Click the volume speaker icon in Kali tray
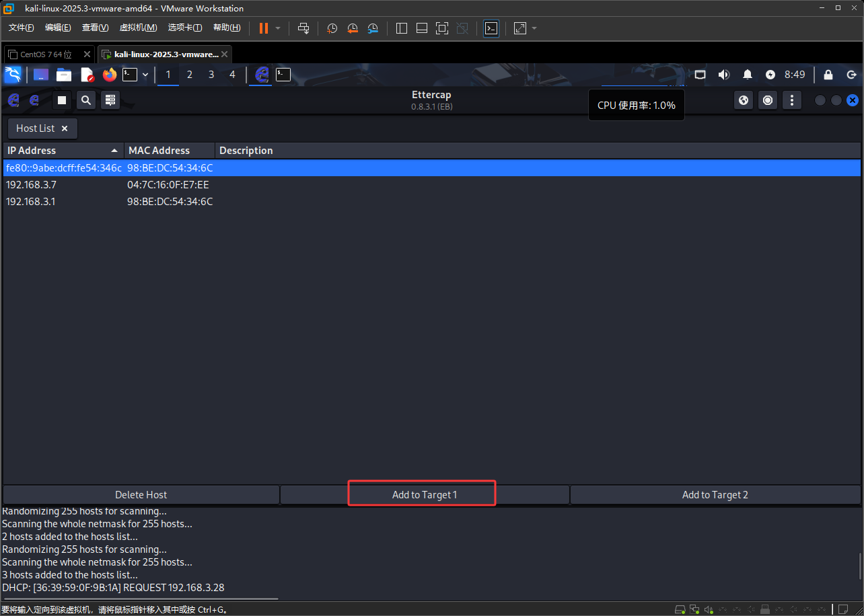 coord(724,75)
